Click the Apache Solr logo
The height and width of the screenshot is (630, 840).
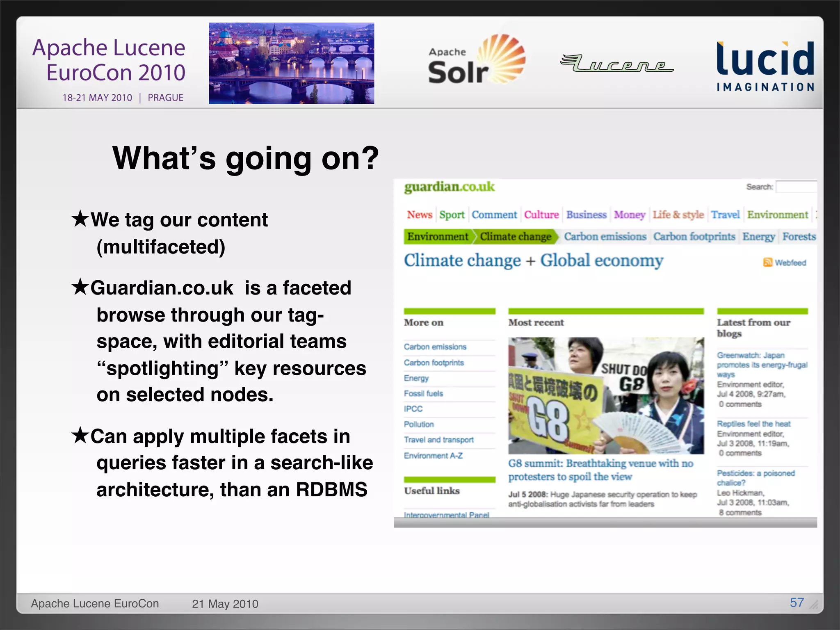477,59
